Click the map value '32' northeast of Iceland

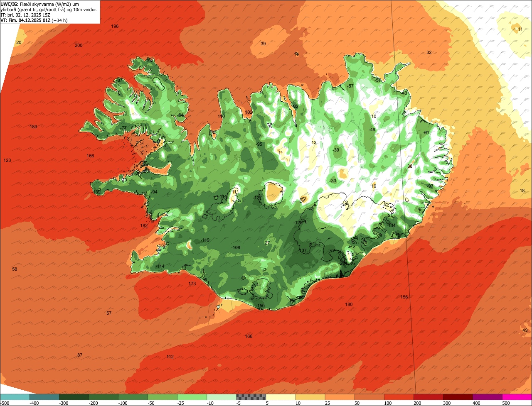coord(429,52)
